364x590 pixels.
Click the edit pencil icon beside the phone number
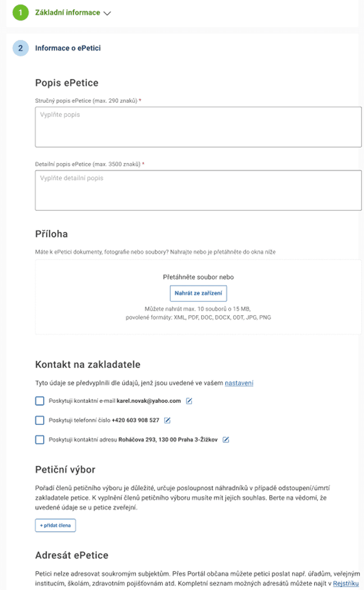(x=167, y=420)
